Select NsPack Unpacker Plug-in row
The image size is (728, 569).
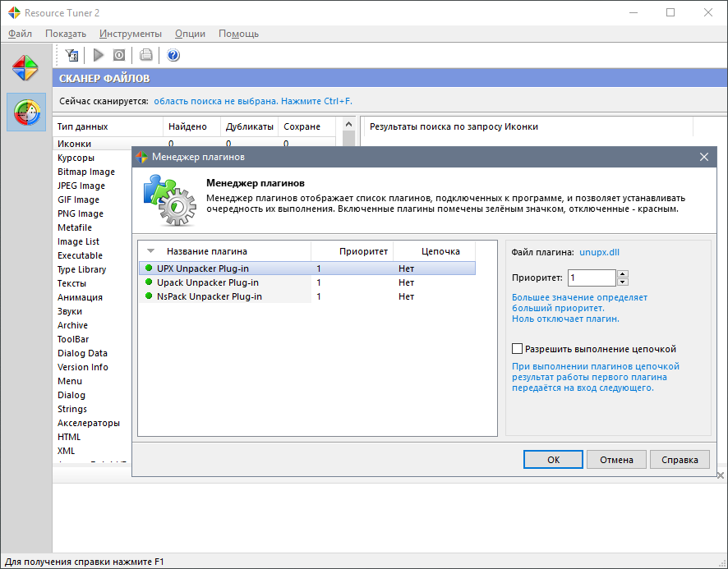306,296
